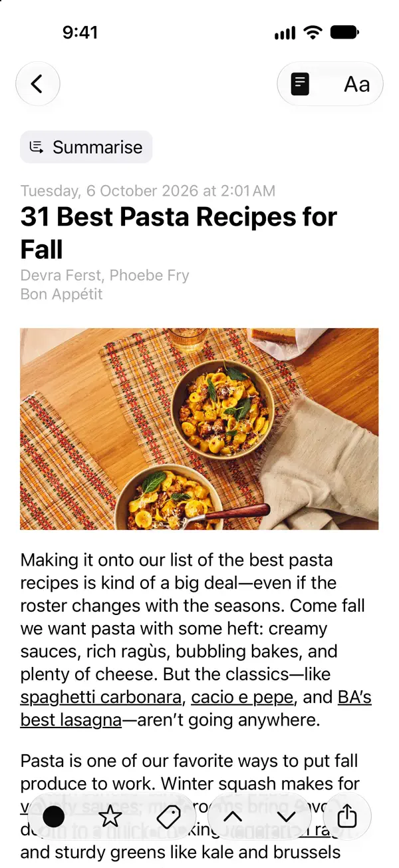
Task: Tap the article title 31 Best Pasta Recipes
Action: coord(179,233)
